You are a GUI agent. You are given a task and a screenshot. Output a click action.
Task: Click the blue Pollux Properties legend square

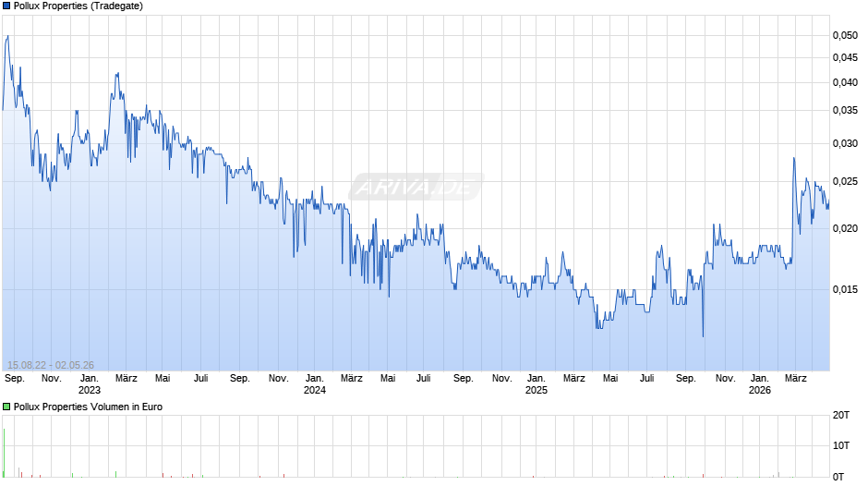tap(6, 6)
